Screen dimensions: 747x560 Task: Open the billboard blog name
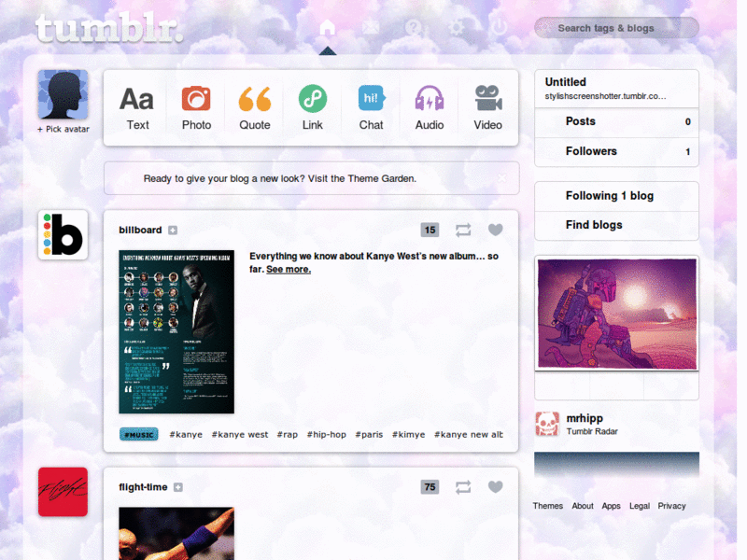tap(140, 230)
